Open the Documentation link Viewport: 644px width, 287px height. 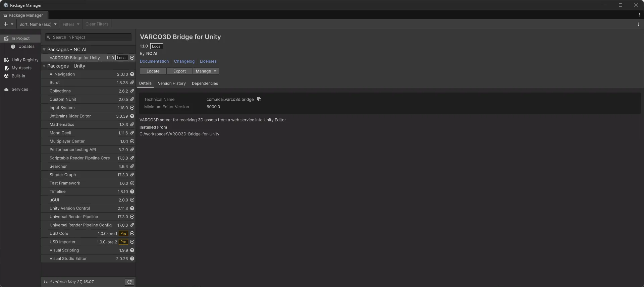[154, 61]
